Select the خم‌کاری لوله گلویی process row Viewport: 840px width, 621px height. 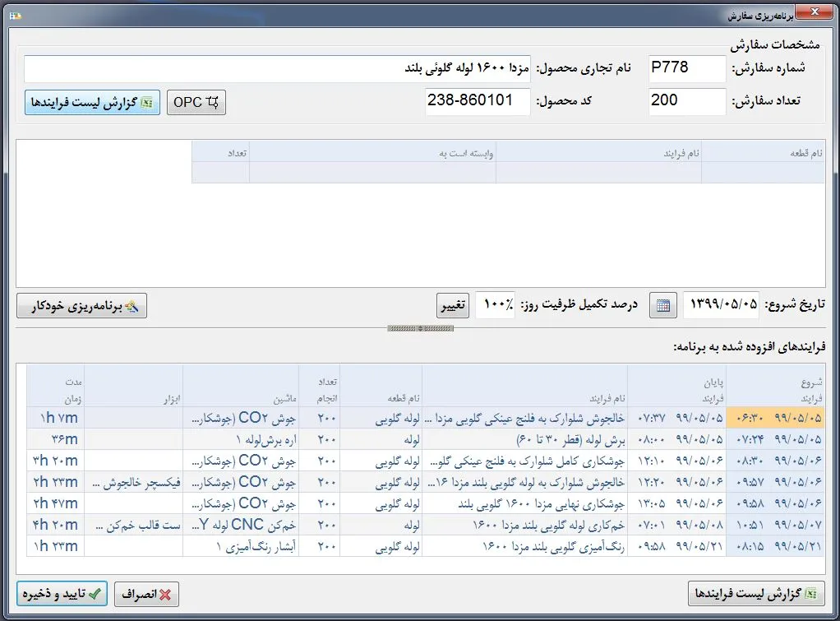pos(524,525)
